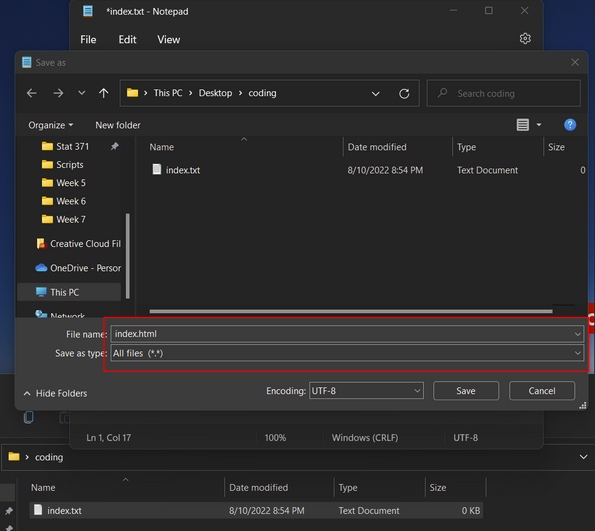The width and height of the screenshot is (595, 531).
Task: Open Help with the blue question mark
Action: [570, 124]
